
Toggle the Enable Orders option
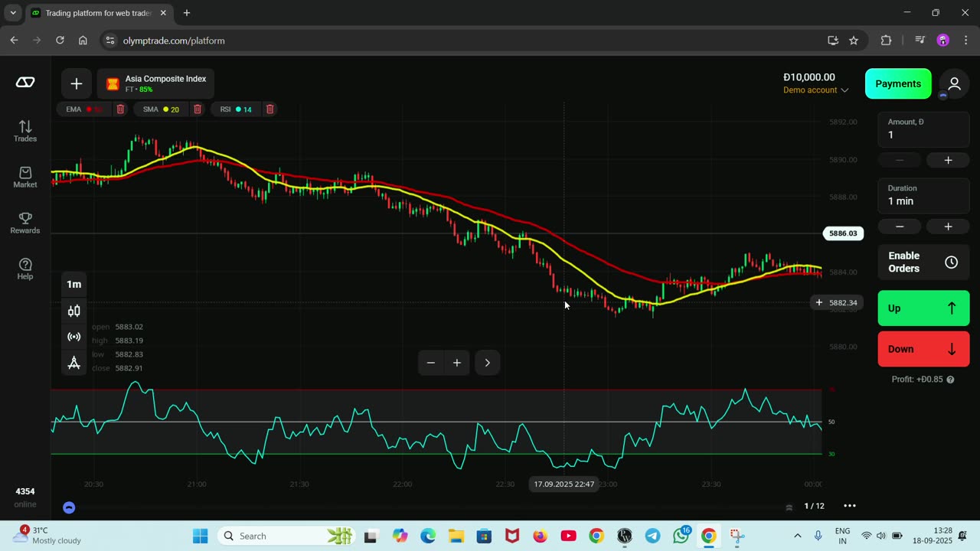pos(923,262)
